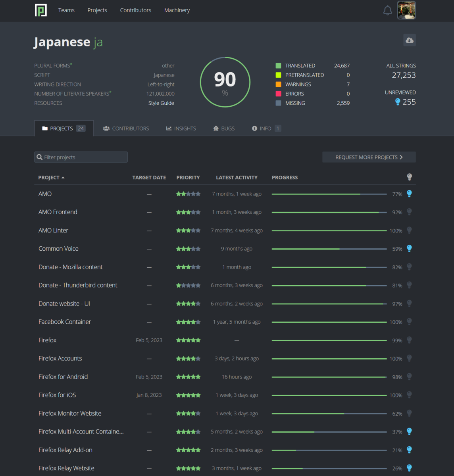Click the lightbulb column header icon
Screen dimensions: 454x476
409,177
